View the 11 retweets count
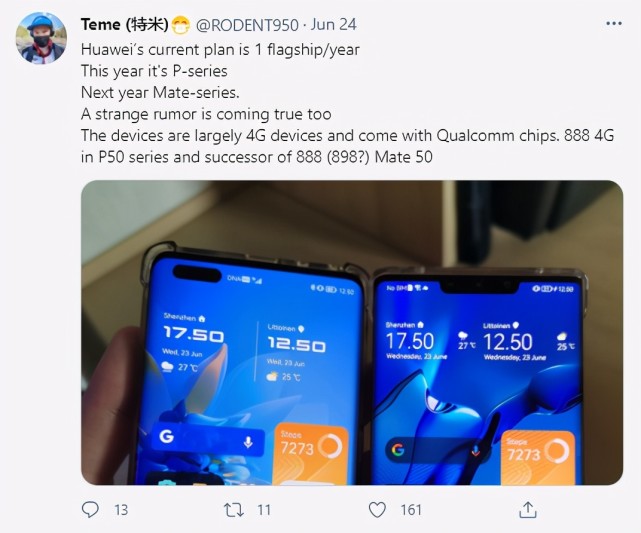 264,510
